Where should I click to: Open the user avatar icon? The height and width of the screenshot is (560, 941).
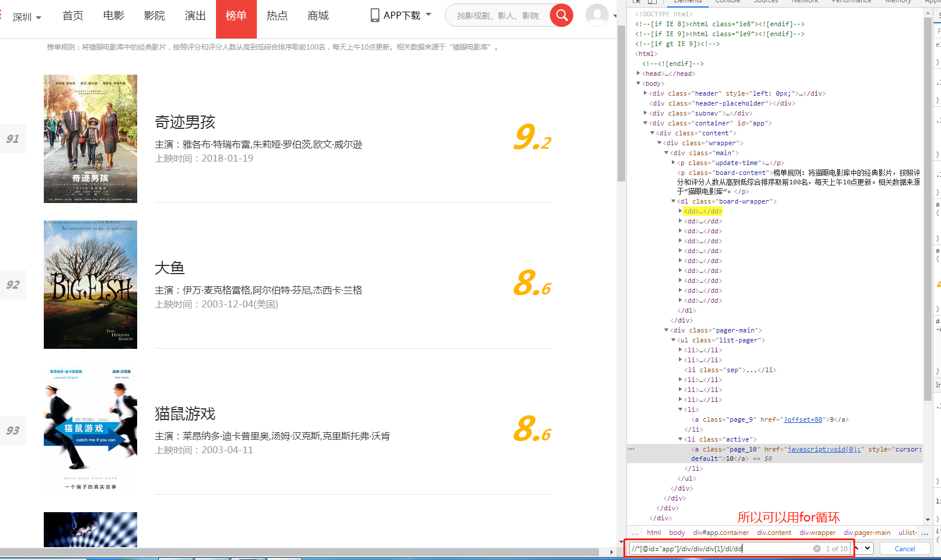[x=597, y=15]
